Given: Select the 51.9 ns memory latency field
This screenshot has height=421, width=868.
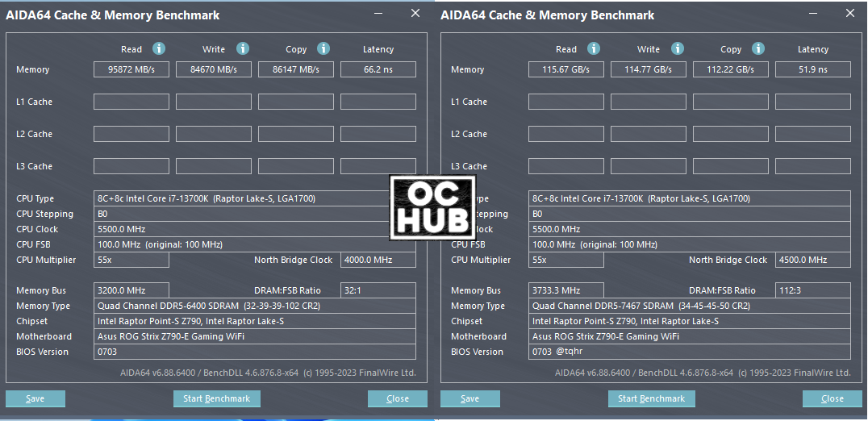Looking at the screenshot, I should coord(812,69).
